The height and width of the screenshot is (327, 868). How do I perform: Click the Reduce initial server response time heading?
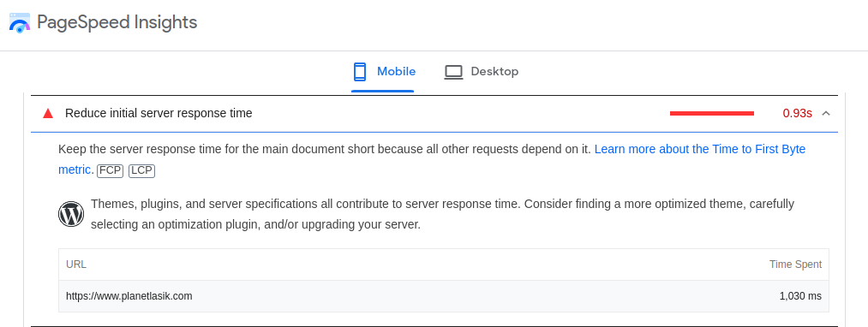click(x=159, y=114)
